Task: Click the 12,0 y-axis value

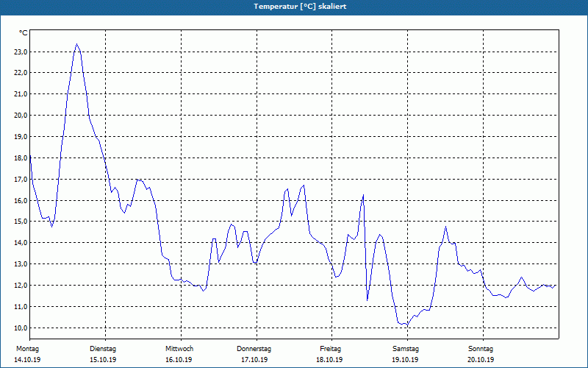Action: 21,286
